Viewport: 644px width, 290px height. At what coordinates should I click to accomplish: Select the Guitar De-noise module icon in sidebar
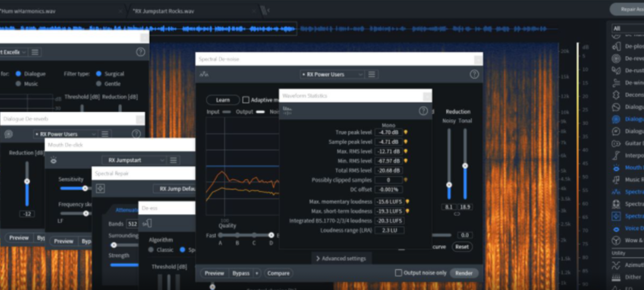pyautogui.click(x=616, y=143)
